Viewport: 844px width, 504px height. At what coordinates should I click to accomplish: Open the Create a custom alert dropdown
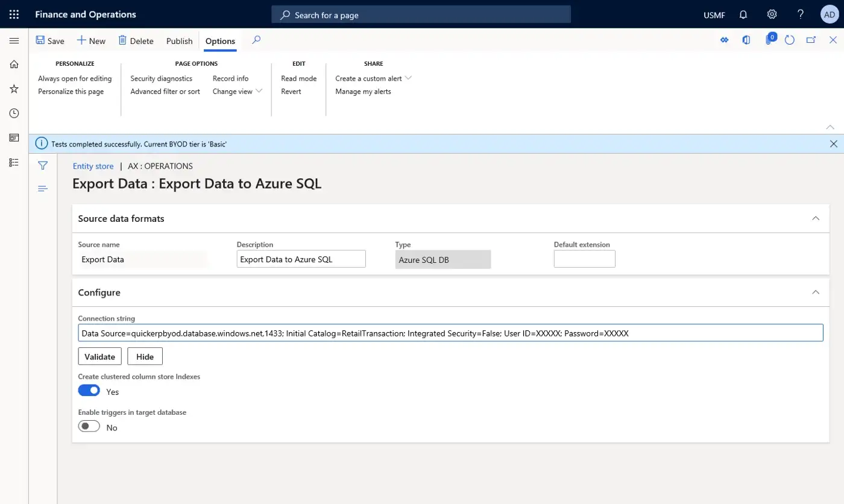[x=374, y=78]
